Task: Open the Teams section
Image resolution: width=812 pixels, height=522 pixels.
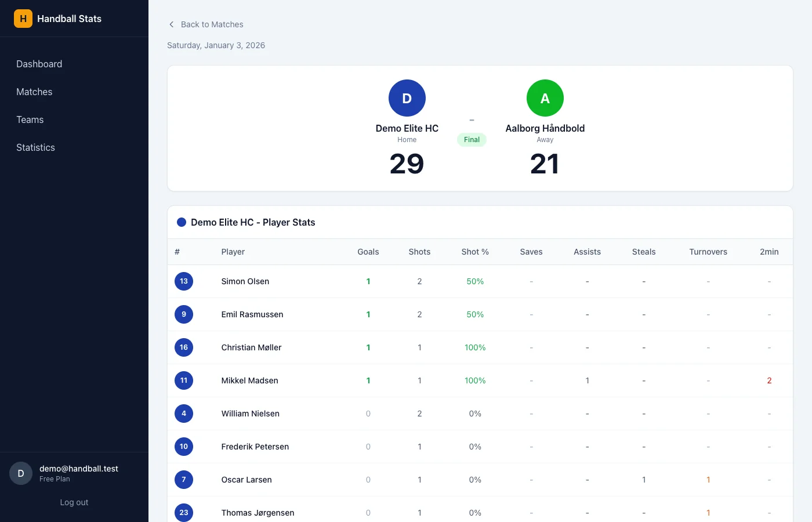Action: [x=30, y=119]
